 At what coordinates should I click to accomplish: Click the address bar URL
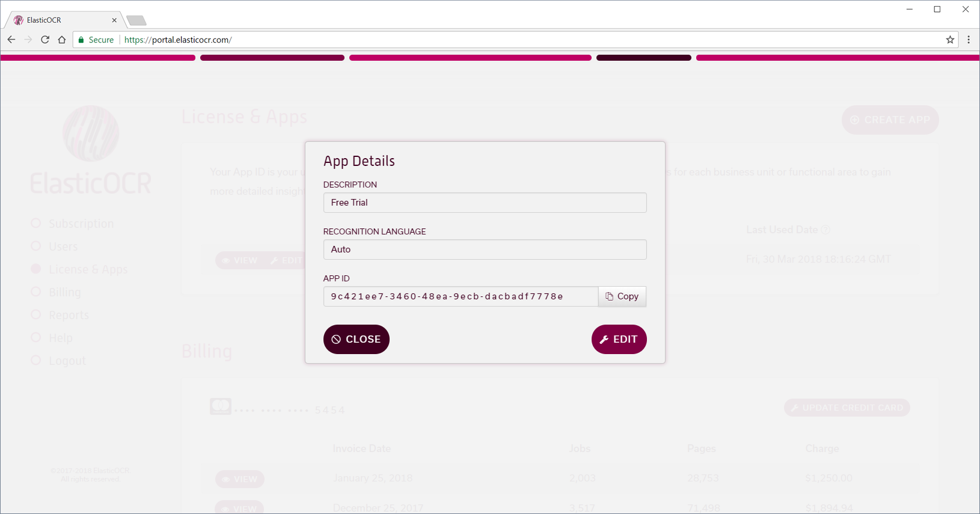pyautogui.click(x=178, y=40)
